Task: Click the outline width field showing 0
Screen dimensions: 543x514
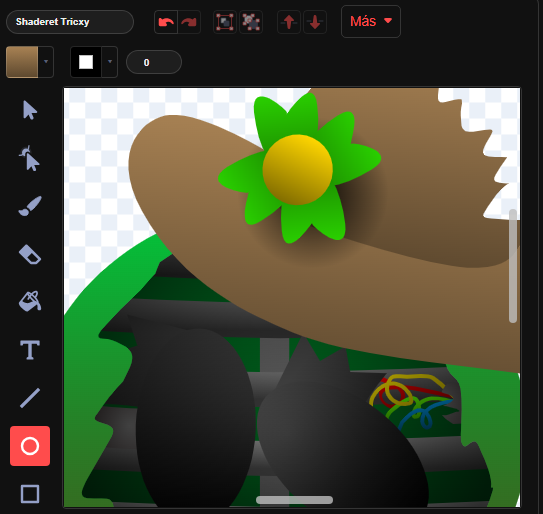Action: coord(154,62)
